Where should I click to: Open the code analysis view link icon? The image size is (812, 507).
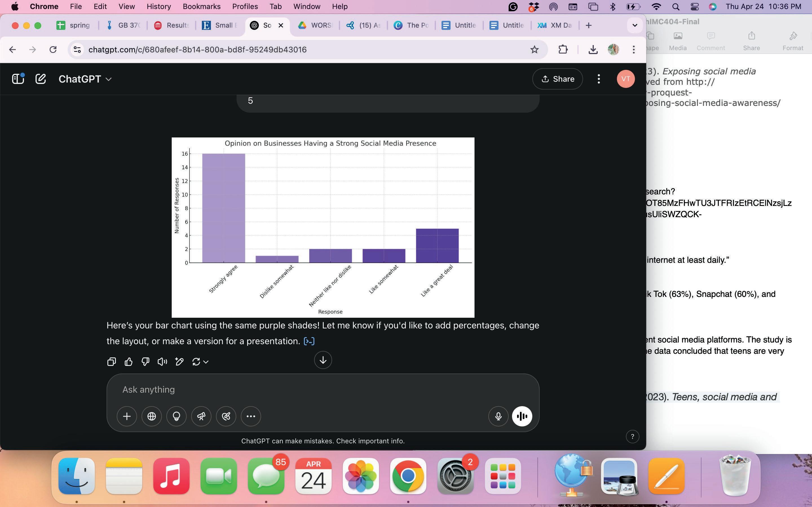pos(309,341)
